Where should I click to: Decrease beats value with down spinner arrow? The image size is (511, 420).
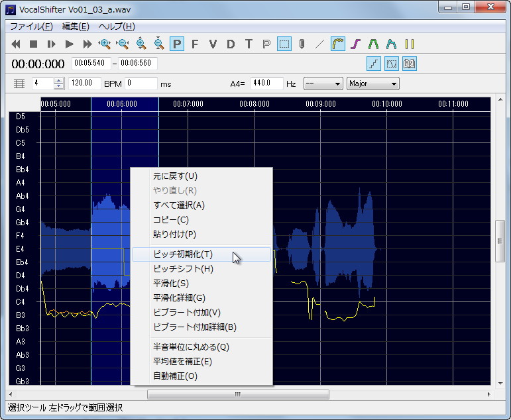[x=59, y=87]
